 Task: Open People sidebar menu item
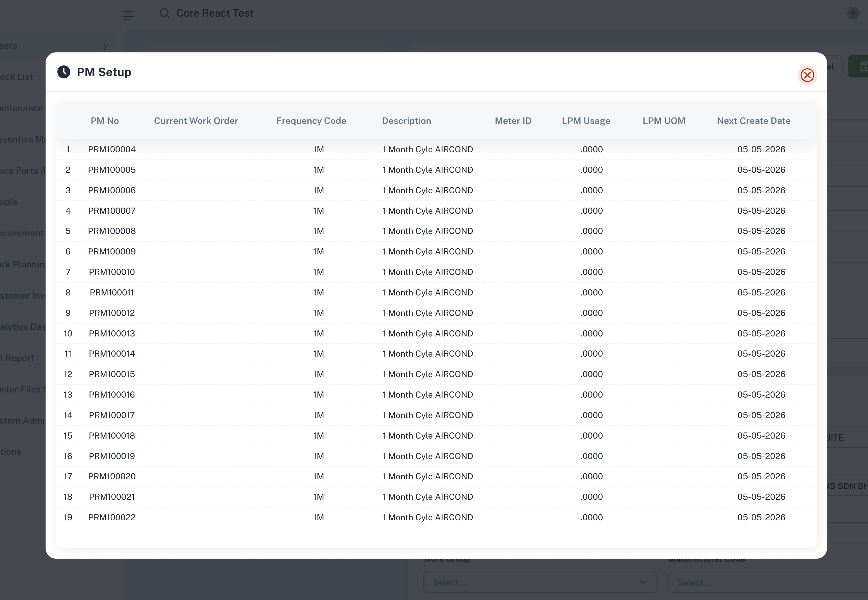tap(9, 202)
